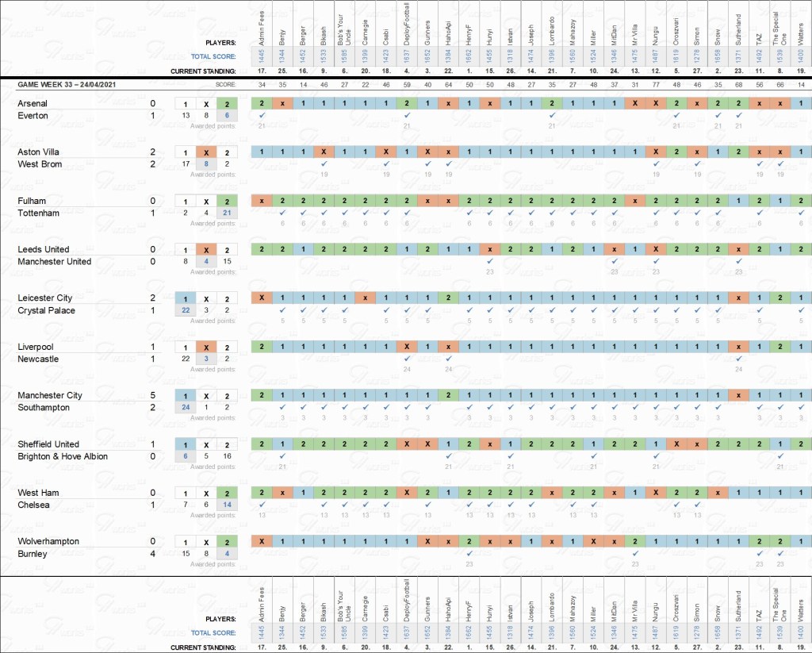Click the checkmark under Admin Fees' Arsenal prediction
The image size is (812, 653).
(x=262, y=115)
